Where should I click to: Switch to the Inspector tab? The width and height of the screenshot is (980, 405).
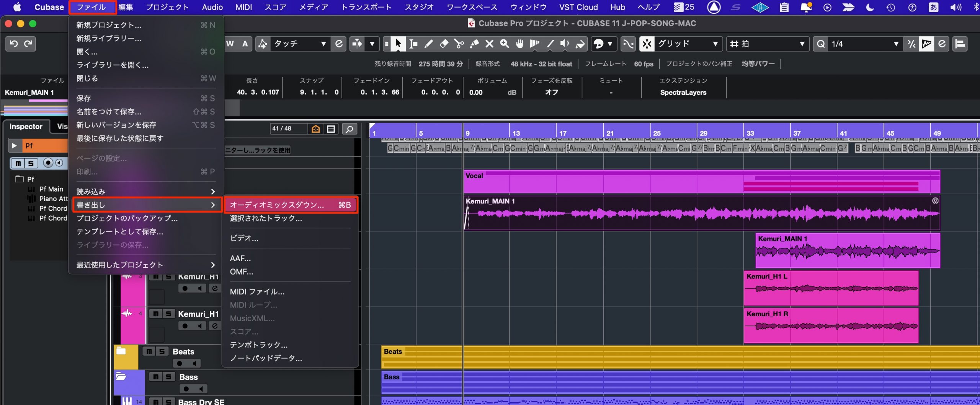click(26, 127)
